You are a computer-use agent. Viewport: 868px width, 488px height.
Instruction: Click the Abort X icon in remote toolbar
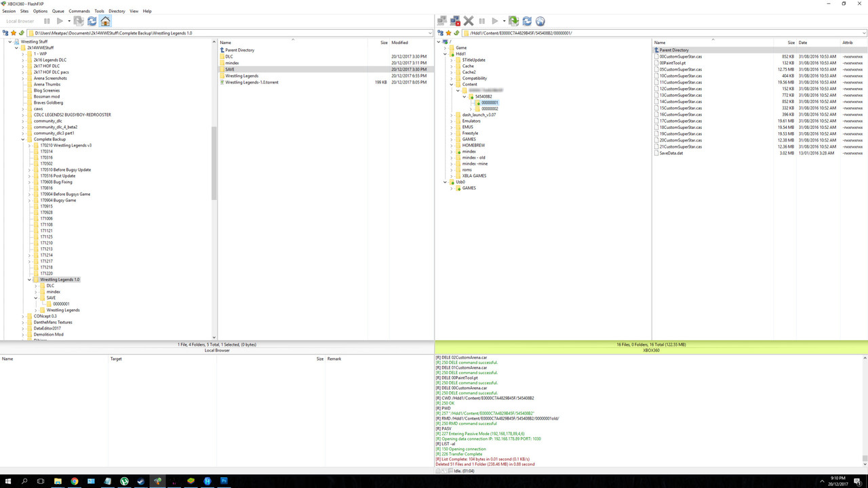click(x=469, y=21)
